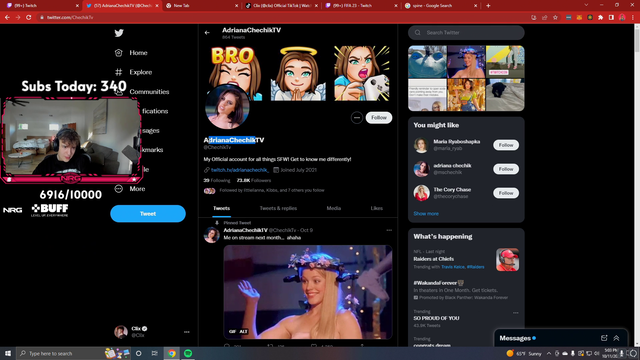The width and height of the screenshot is (640, 360).
Task: Click the More circle icon
Action: click(x=119, y=189)
